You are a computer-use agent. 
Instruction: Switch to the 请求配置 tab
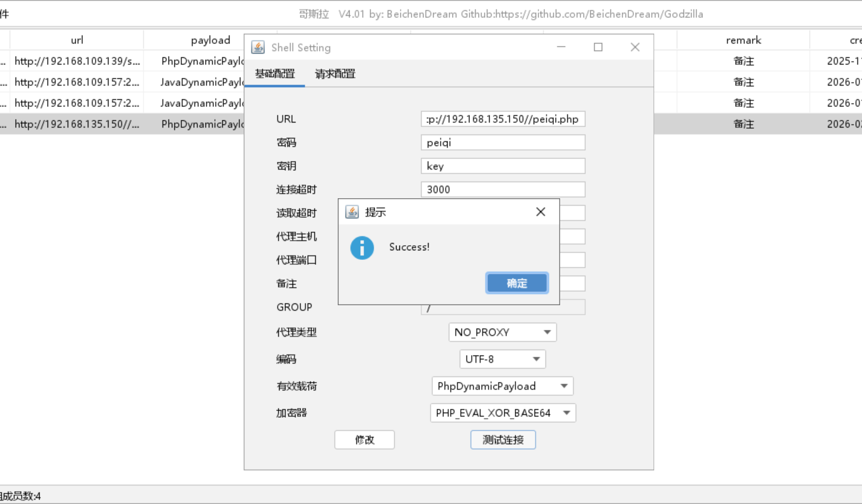point(335,74)
